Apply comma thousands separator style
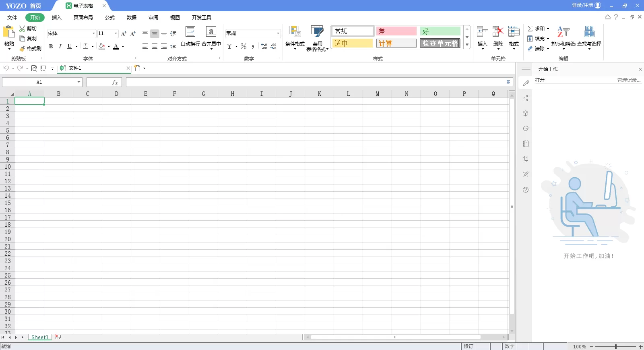644x350 pixels. tap(253, 46)
